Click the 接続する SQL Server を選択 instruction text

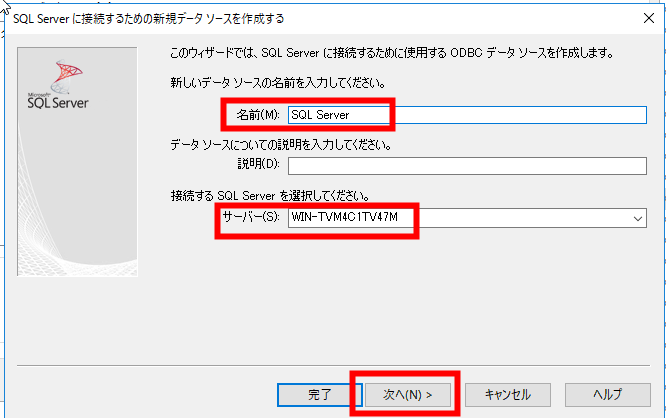pos(270,196)
